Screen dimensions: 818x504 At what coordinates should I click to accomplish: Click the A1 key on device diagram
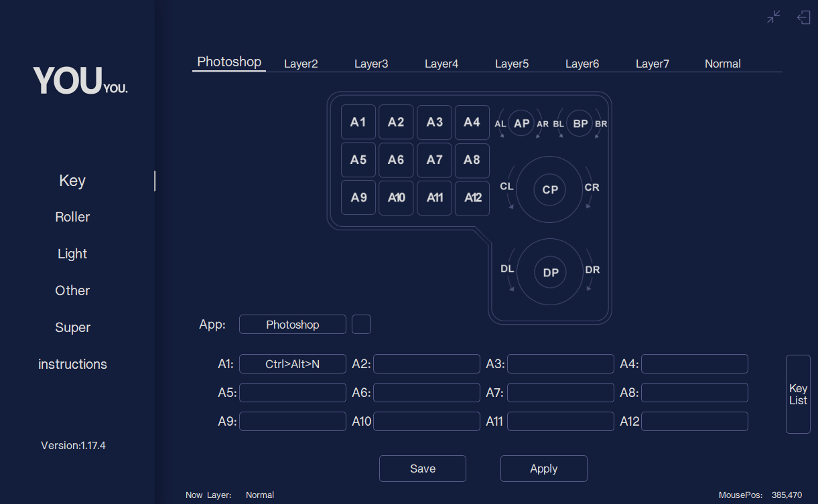[358, 122]
